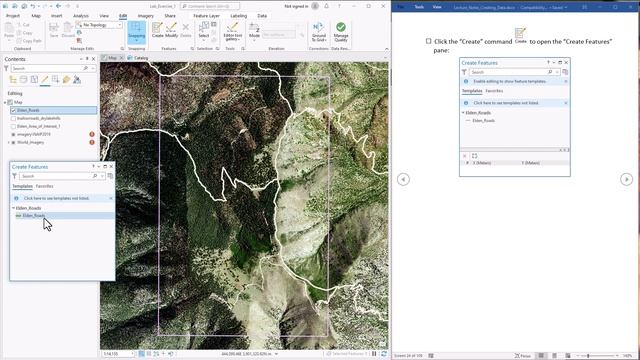This screenshot has width=640, height=360.
Task: Open the Ground To Grid correction tool
Action: 319,32
